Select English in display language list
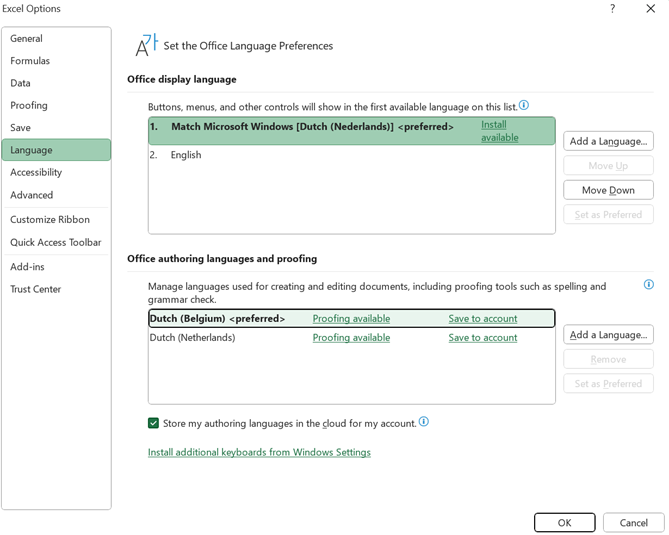Image resolution: width=669 pixels, height=535 pixels. click(x=352, y=155)
